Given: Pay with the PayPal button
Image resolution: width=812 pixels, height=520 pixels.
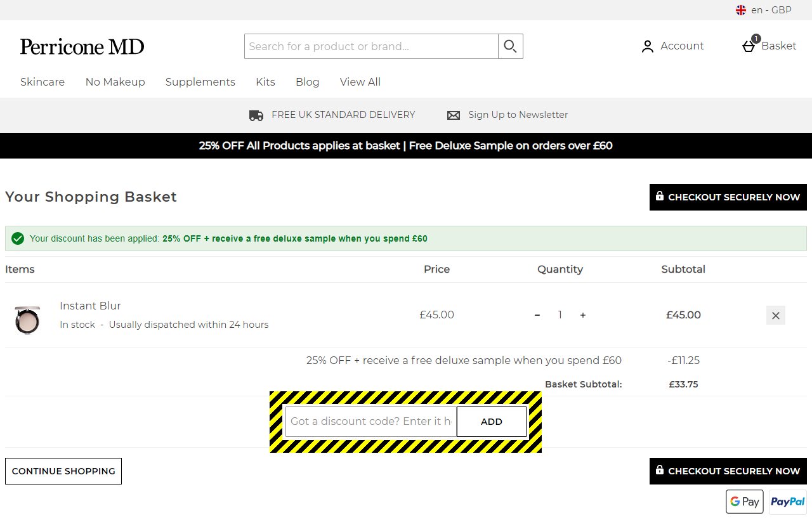Looking at the screenshot, I should [788, 502].
